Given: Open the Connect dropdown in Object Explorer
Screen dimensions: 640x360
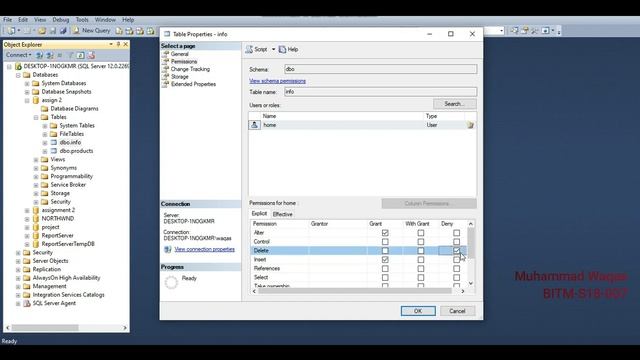Looking at the screenshot, I should pyautogui.click(x=19, y=55).
